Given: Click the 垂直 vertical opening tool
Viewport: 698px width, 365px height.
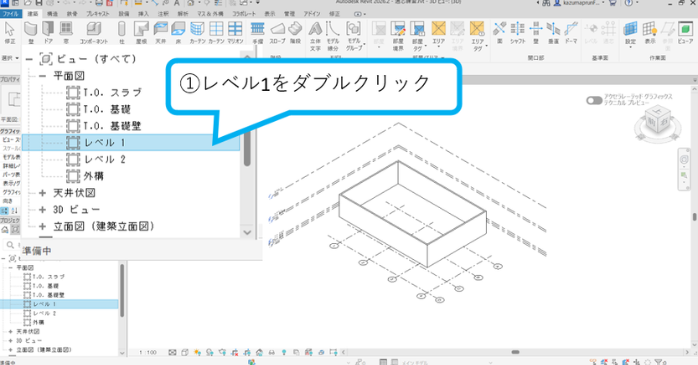Looking at the screenshot, I should coord(553,32).
